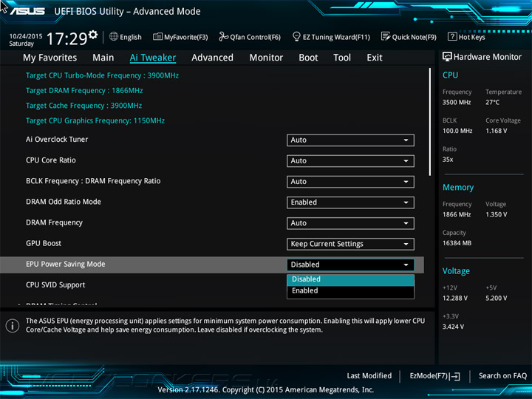Switch to EzMode(F7)
532x399 pixels.
434,376
